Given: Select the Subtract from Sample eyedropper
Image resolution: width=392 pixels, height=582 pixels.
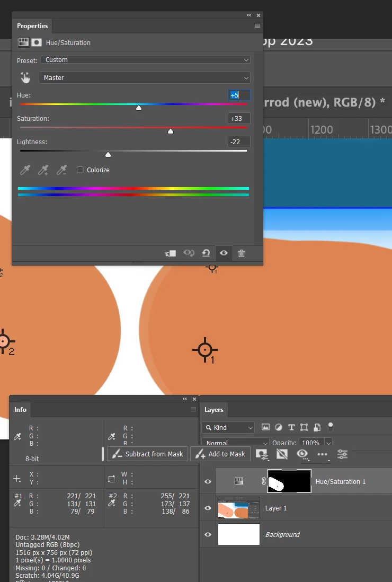Looking at the screenshot, I should pos(61,170).
